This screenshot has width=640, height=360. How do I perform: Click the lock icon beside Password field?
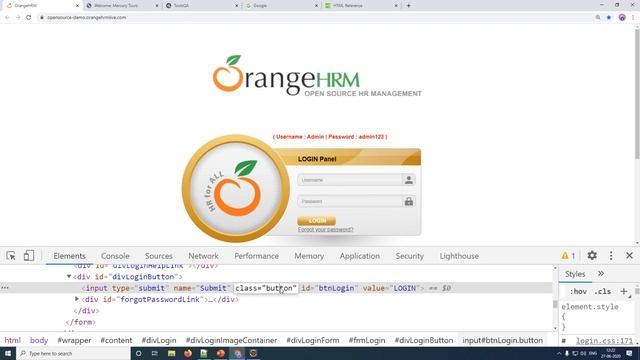point(409,201)
